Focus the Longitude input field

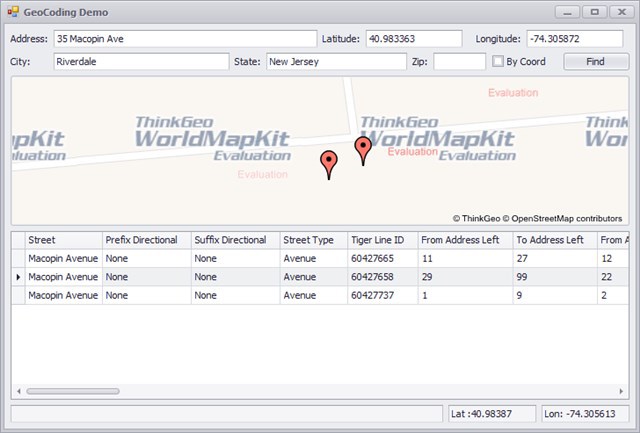[575, 39]
